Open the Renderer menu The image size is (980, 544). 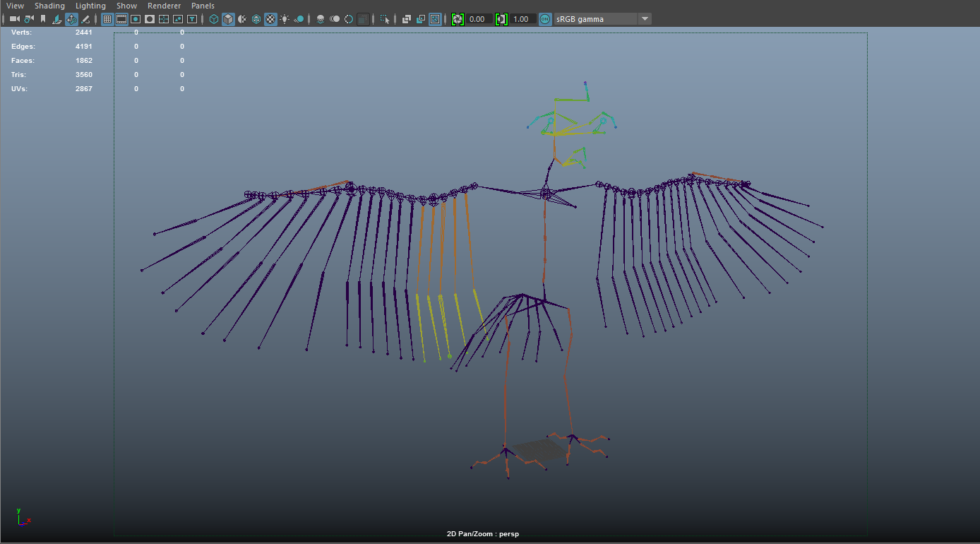pyautogui.click(x=164, y=6)
